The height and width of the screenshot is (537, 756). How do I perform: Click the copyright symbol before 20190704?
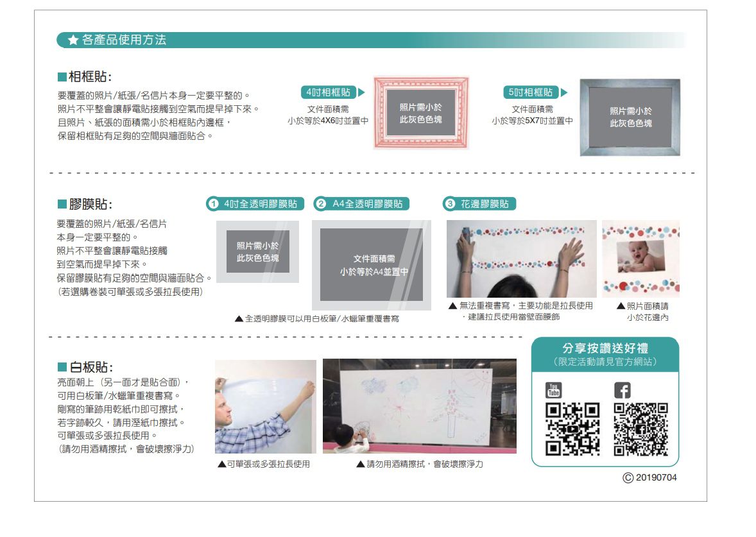pyautogui.click(x=628, y=478)
